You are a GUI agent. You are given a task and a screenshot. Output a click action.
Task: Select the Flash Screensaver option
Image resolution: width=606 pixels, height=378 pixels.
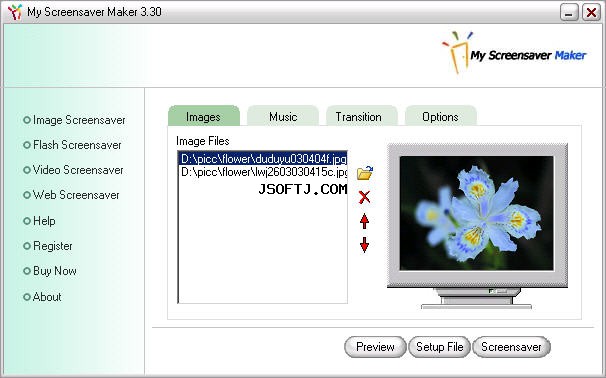click(72, 145)
